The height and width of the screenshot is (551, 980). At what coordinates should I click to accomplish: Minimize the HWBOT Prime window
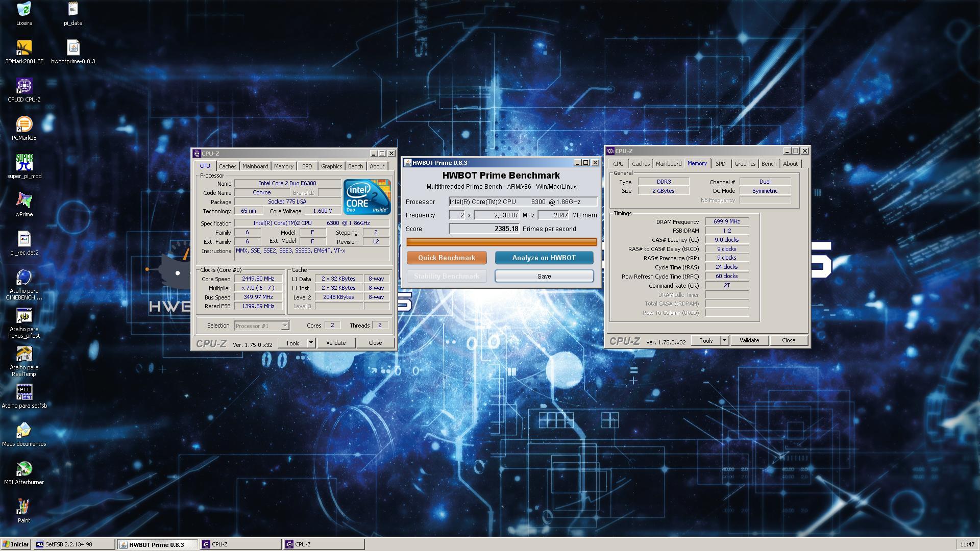point(577,163)
